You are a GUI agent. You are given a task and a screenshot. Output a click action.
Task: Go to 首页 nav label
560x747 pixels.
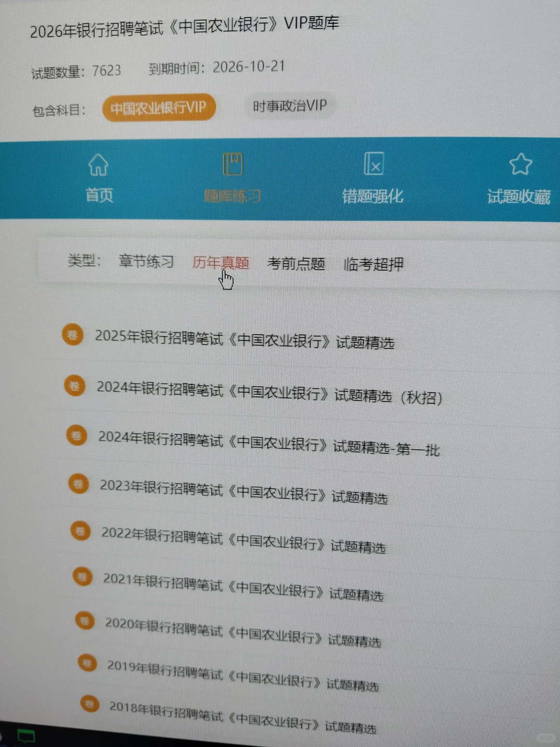(99, 195)
